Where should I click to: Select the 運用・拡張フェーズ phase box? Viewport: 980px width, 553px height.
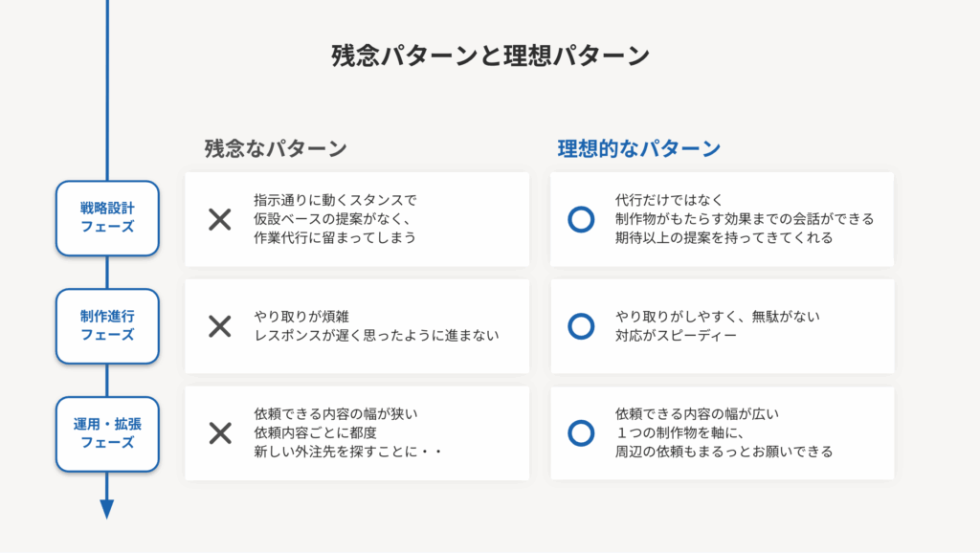(x=107, y=433)
